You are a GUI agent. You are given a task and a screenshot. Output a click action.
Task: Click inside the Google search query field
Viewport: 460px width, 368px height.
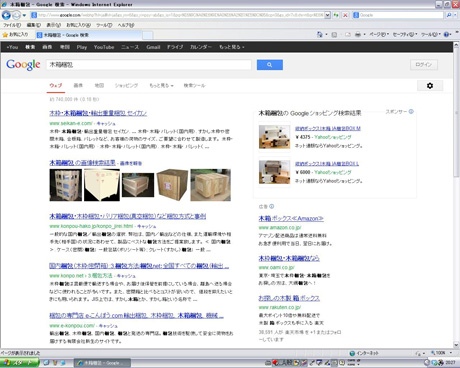pyautogui.click(x=149, y=65)
